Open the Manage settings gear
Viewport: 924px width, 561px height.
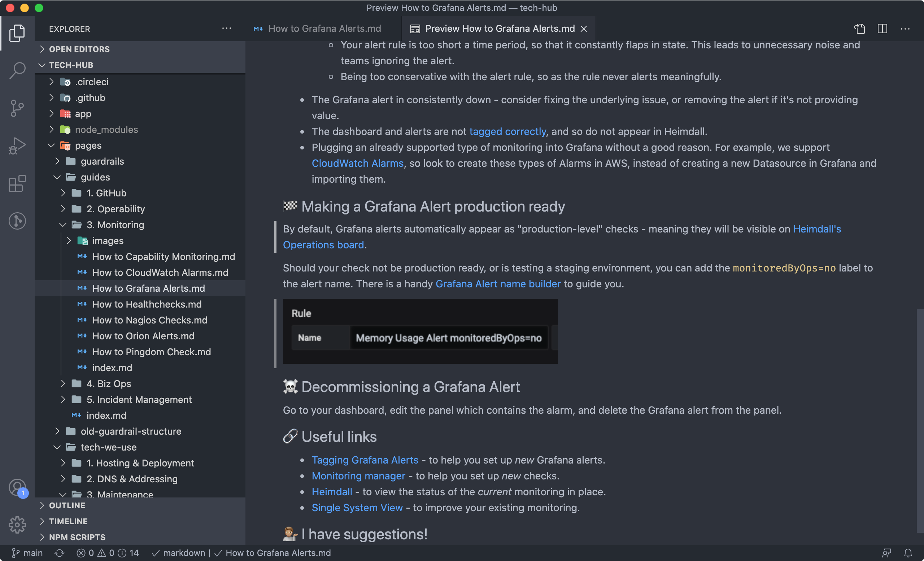[17, 525]
